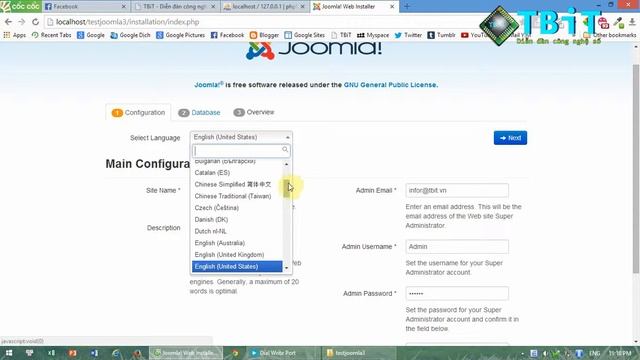Open the Joomla! link in license sentence

209,85
